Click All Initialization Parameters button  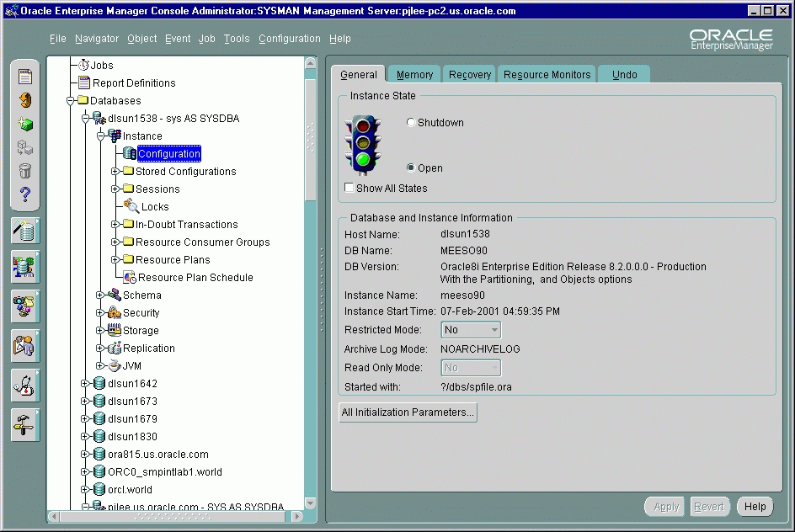[x=408, y=412]
